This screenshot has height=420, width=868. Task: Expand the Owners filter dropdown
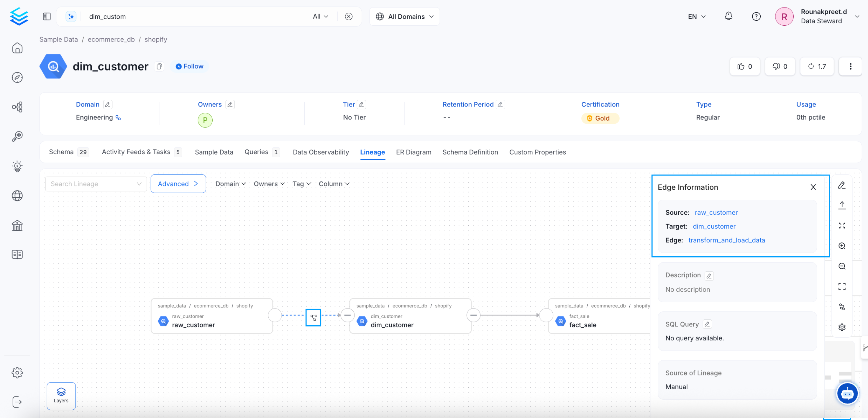tap(269, 184)
